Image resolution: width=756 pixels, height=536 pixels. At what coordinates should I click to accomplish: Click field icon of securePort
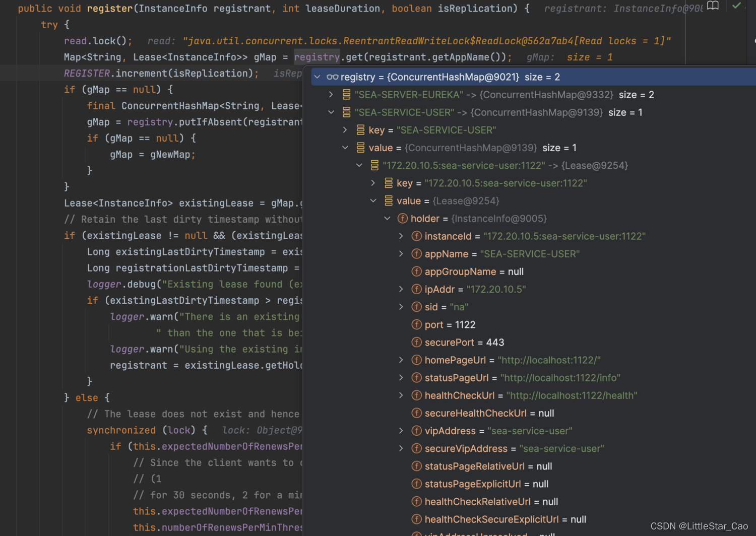point(417,342)
